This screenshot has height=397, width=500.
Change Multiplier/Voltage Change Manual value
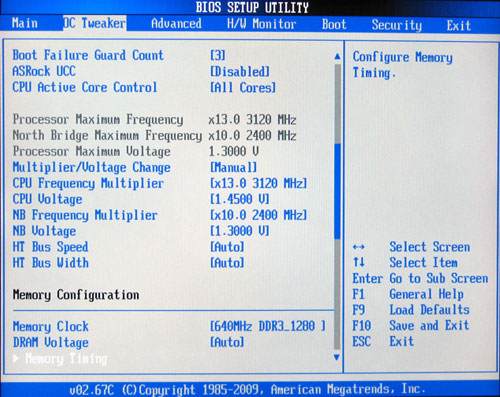[x=233, y=167]
